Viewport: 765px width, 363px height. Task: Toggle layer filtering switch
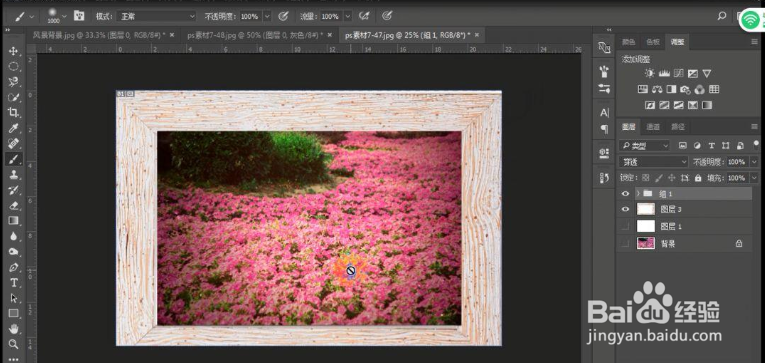756,144
